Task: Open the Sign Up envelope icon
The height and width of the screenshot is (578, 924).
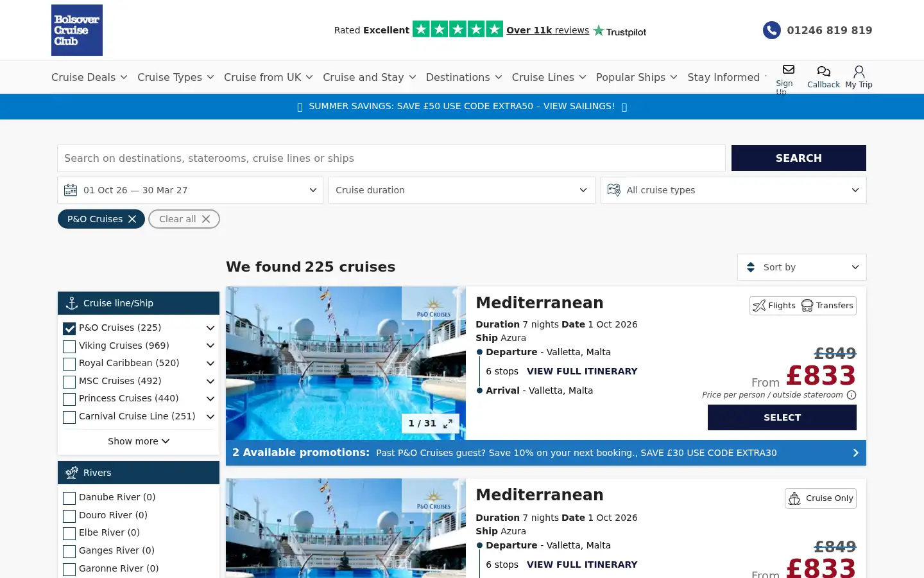Action: (789, 69)
